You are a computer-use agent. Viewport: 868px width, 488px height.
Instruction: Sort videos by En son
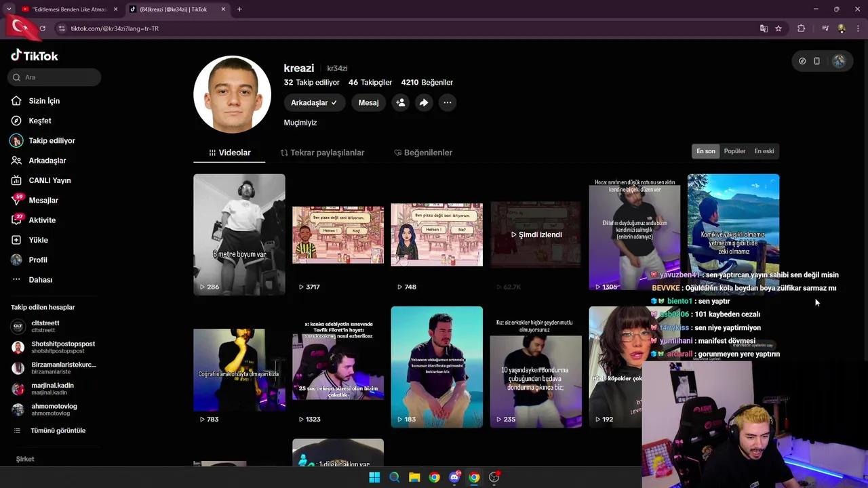[706, 151]
